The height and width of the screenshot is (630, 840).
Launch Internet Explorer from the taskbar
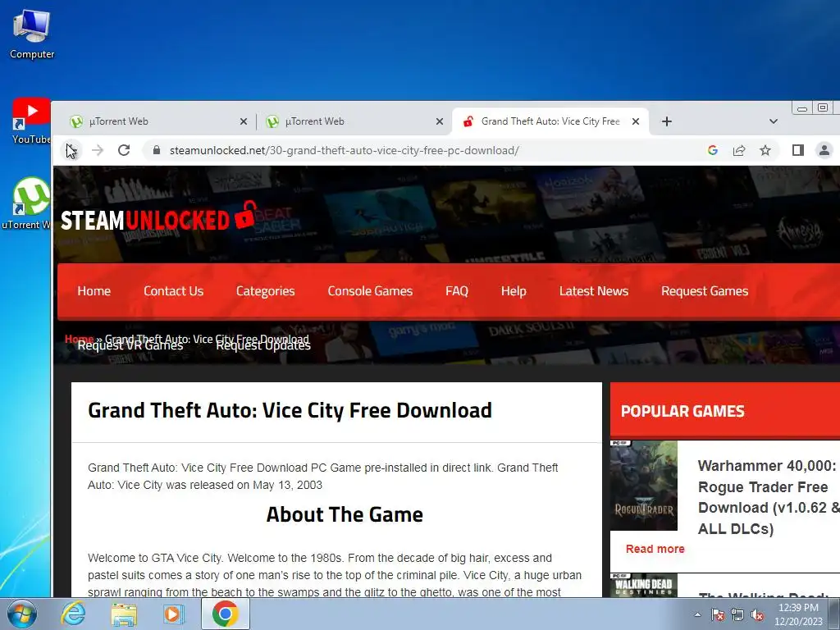click(x=73, y=614)
